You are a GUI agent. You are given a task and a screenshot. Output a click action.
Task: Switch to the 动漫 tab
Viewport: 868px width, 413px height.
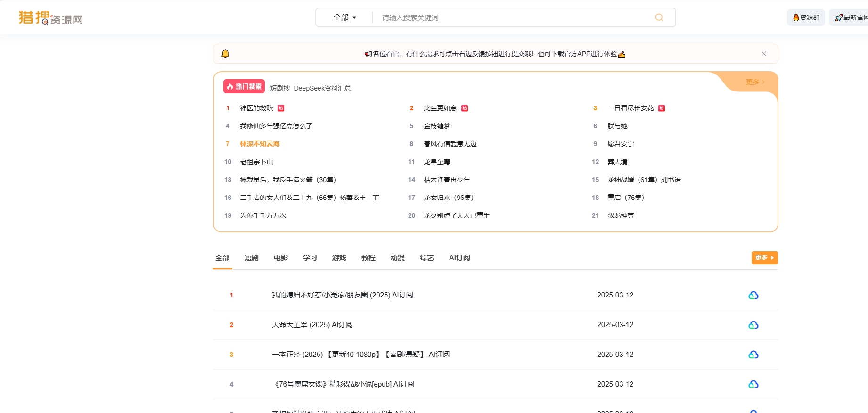click(x=398, y=258)
